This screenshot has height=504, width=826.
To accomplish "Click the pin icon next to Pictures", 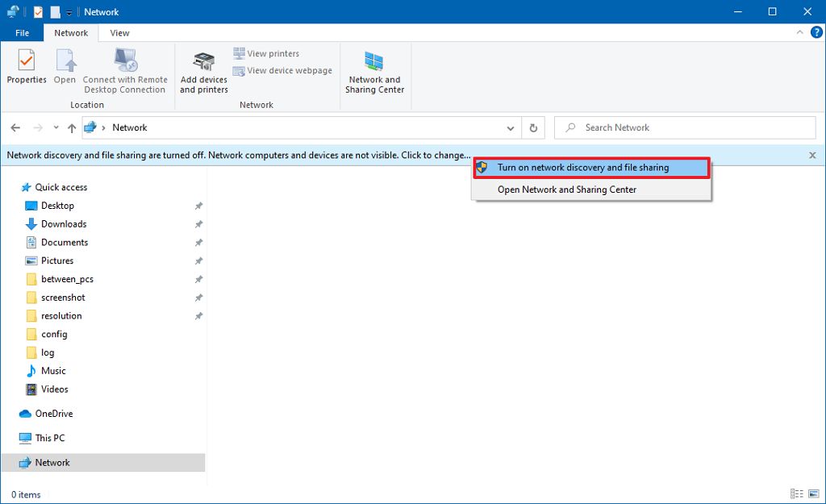I will tap(198, 261).
